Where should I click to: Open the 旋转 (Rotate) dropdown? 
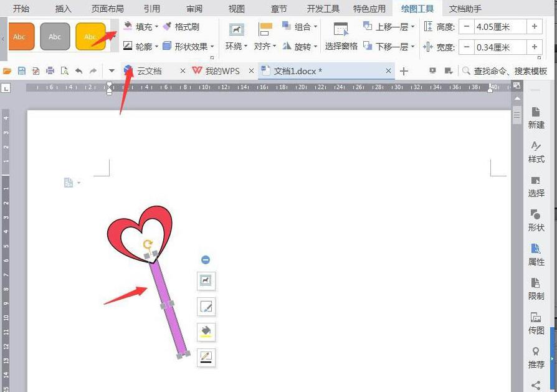(303, 45)
